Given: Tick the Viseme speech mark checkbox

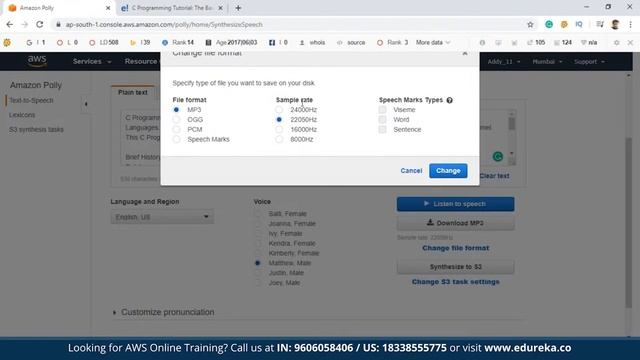Looking at the screenshot, I should (382, 110).
